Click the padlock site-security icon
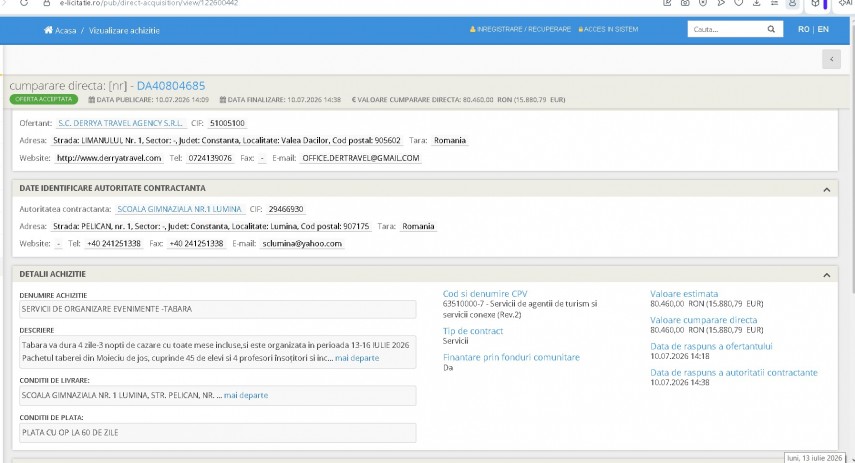Viewport: 855px width, 463px height. pyautogui.click(x=47, y=3)
